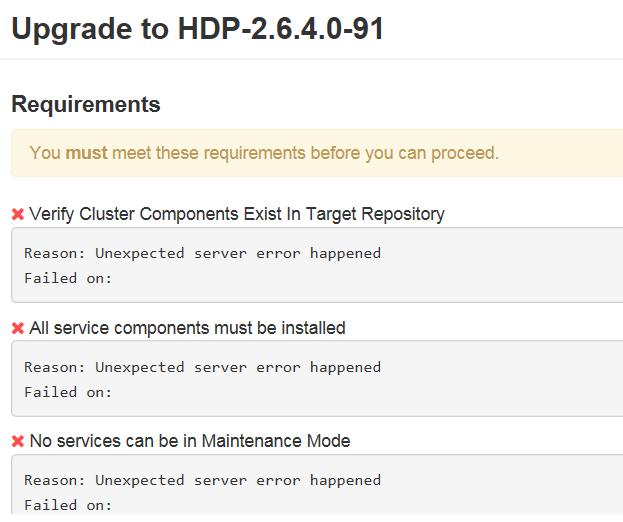This screenshot has width=623, height=522.
Task: Select No services in Maintenance Mode title
Action: click(x=190, y=441)
